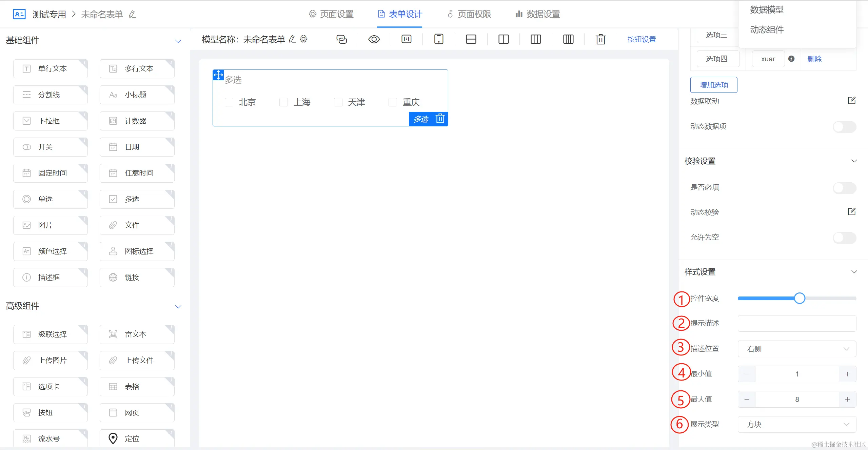This screenshot has width=868, height=450.
Task: Select the four-column layout icon
Action: coord(568,39)
